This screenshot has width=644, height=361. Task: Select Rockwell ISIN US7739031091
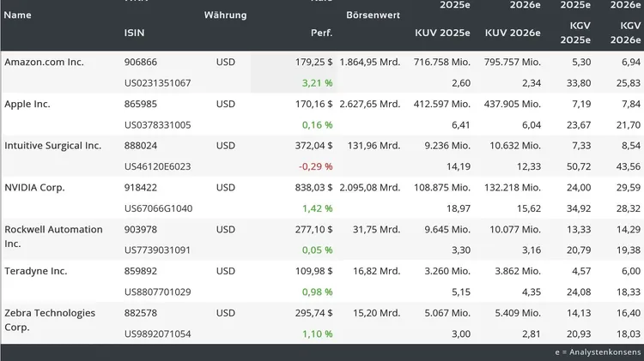point(158,250)
